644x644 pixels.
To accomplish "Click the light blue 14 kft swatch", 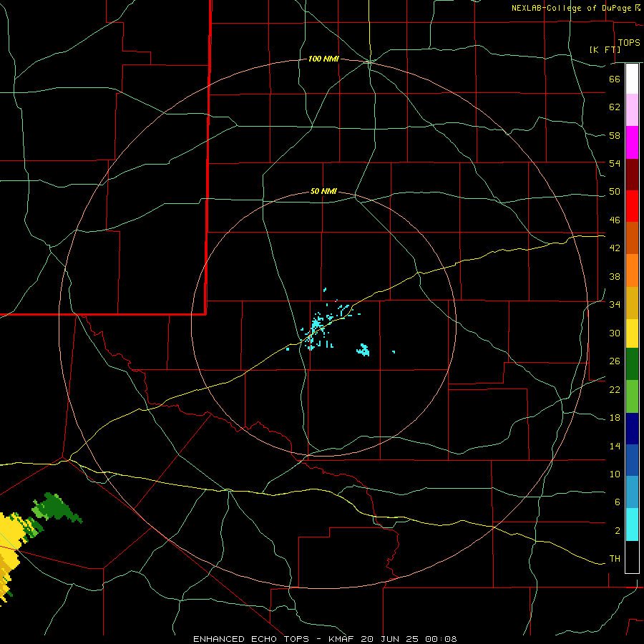I will click(632, 492).
